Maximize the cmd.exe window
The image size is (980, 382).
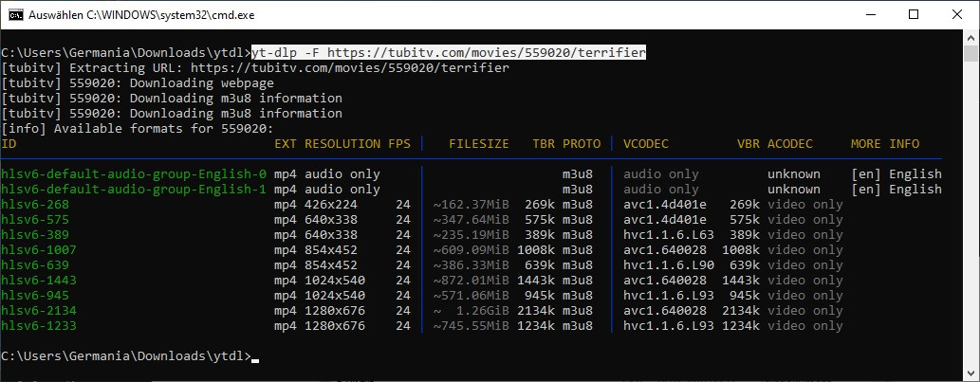pos(913,14)
